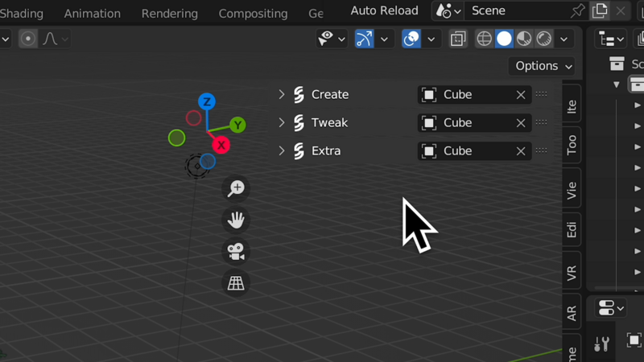Image resolution: width=644 pixels, height=362 pixels.
Task: Click the Z axis on the navigation gizmo
Action: tap(207, 101)
